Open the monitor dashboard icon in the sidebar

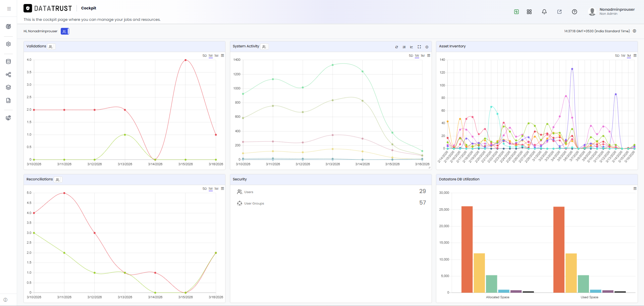(x=8, y=118)
